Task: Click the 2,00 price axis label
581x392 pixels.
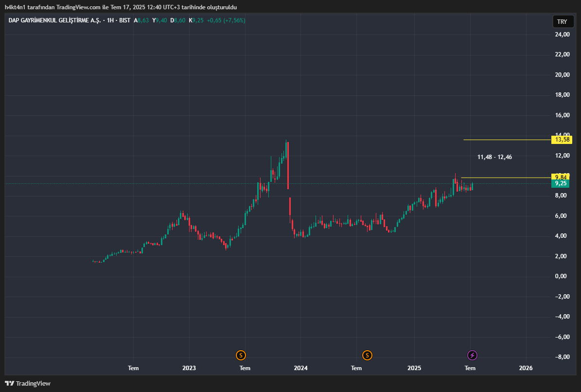Action: pyautogui.click(x=561, y=256)
